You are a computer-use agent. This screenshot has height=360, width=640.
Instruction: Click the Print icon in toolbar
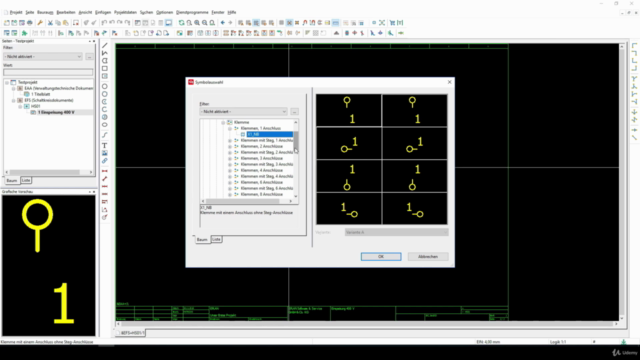tap(30, 23)
